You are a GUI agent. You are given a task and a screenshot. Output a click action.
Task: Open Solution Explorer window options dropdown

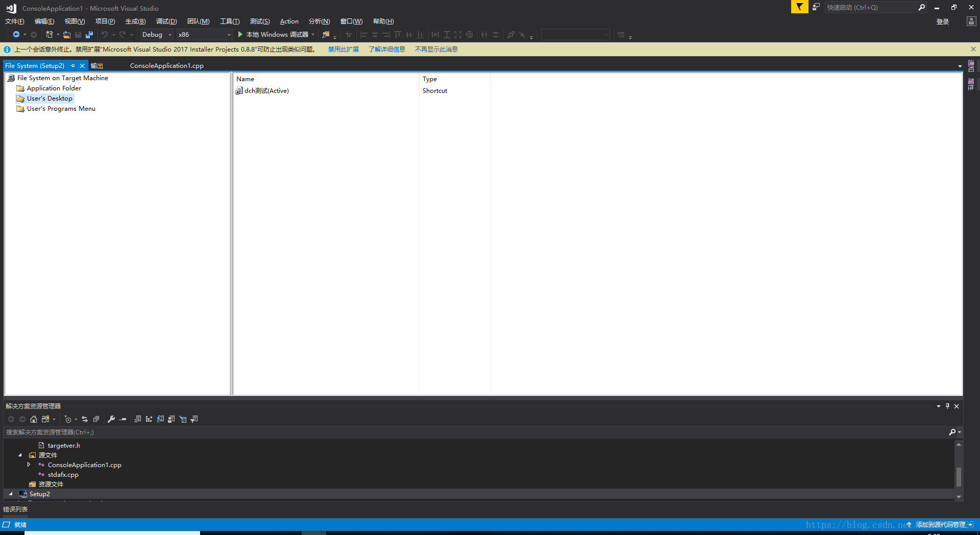pos(939,406)
